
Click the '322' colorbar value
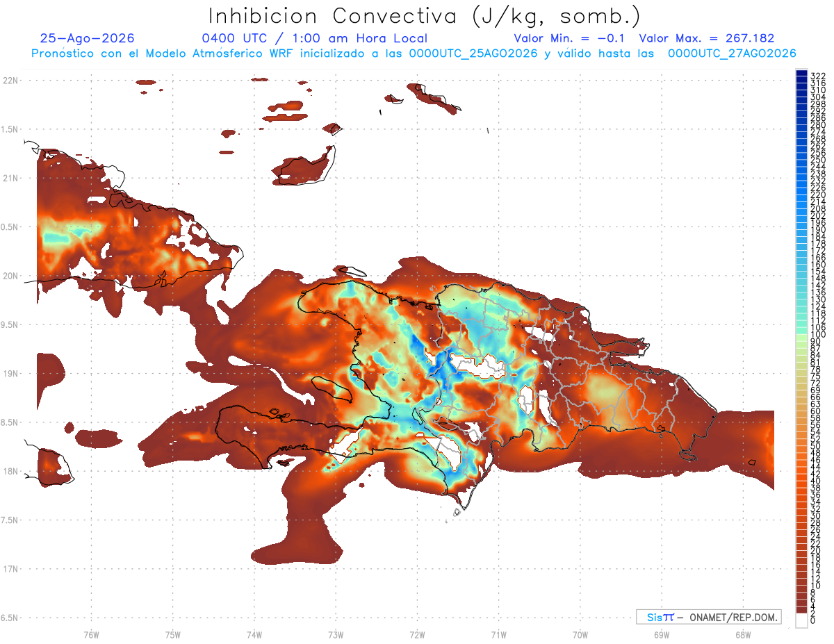pos(817,76)
